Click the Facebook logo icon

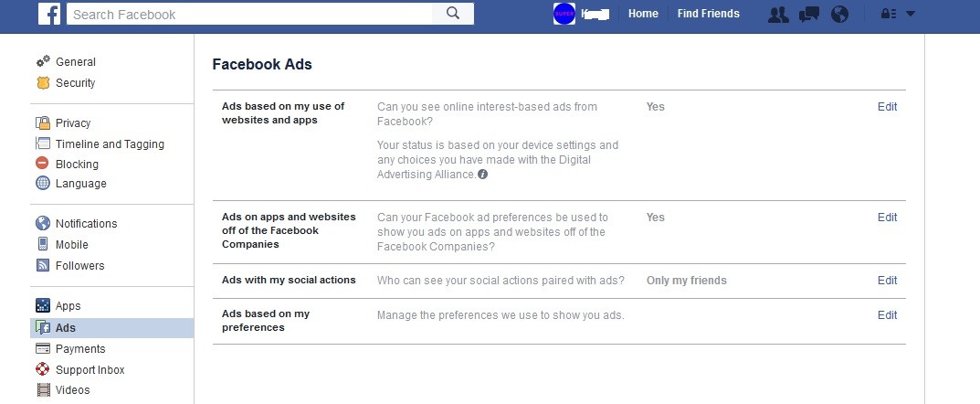click(49, 14)
